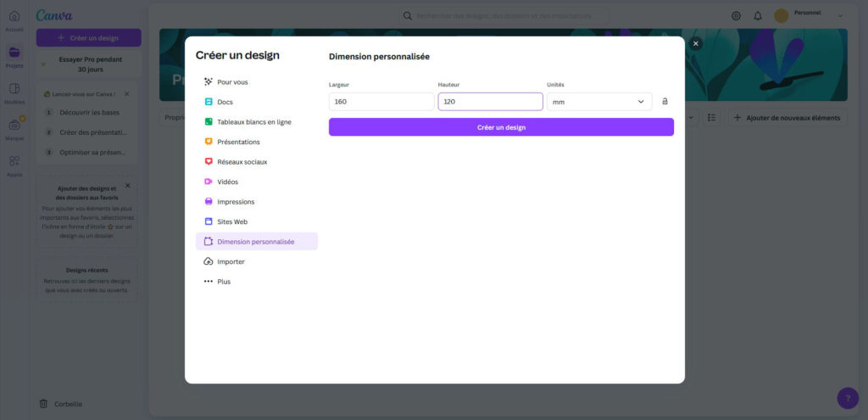Click the Importer cloud upload icon
The width and height of the screenshot is (868, 420).
209,261
